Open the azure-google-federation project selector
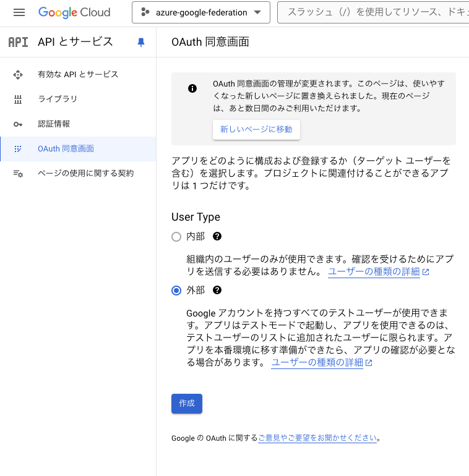 click(201, 12)
